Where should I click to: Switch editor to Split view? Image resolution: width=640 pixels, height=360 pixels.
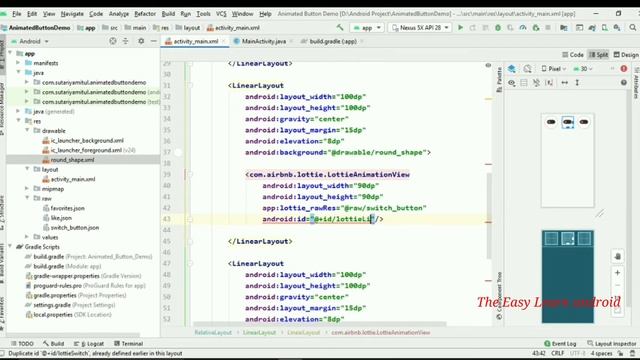tap(598, 55)
